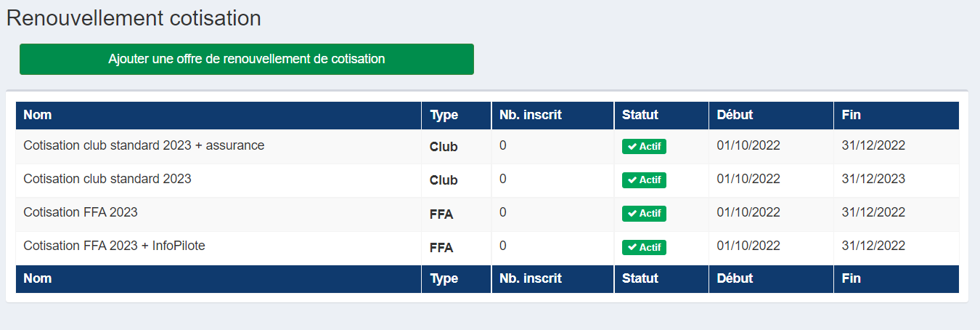980x330 pixels.
Task: Click the footer Statut column label
Action: pos(640,278)
